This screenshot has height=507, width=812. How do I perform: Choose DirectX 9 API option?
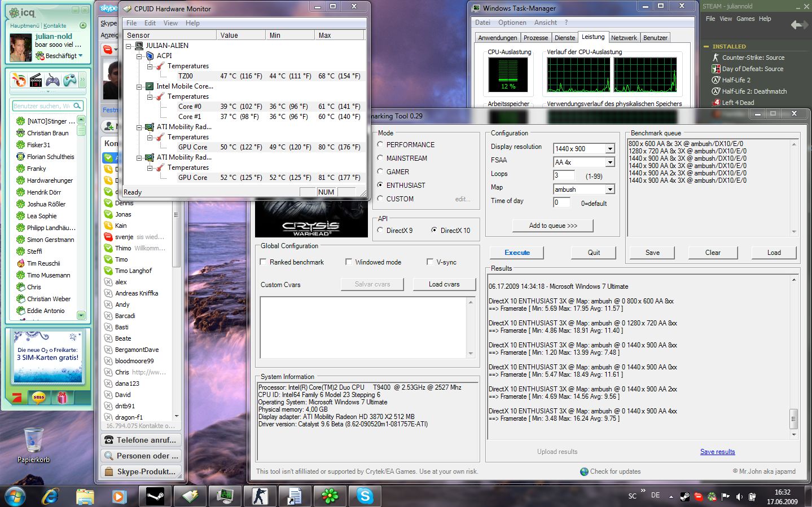tap(380, 230)
